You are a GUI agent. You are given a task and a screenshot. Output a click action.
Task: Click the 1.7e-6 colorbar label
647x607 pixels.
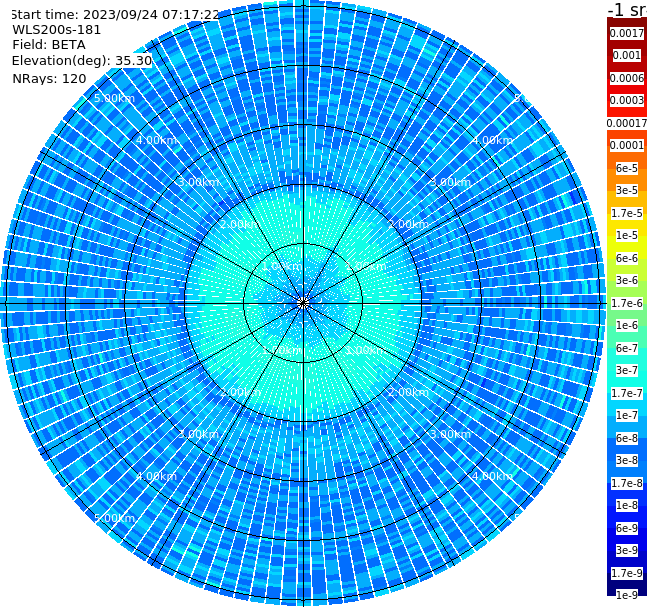[x=627, y=303]
